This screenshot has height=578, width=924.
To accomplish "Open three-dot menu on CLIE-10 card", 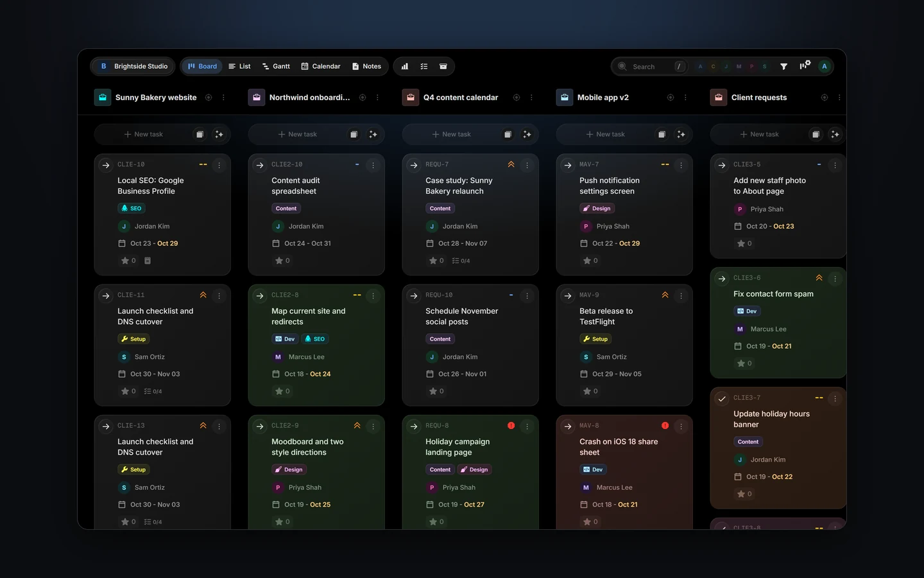I will (x=219, y=165).
